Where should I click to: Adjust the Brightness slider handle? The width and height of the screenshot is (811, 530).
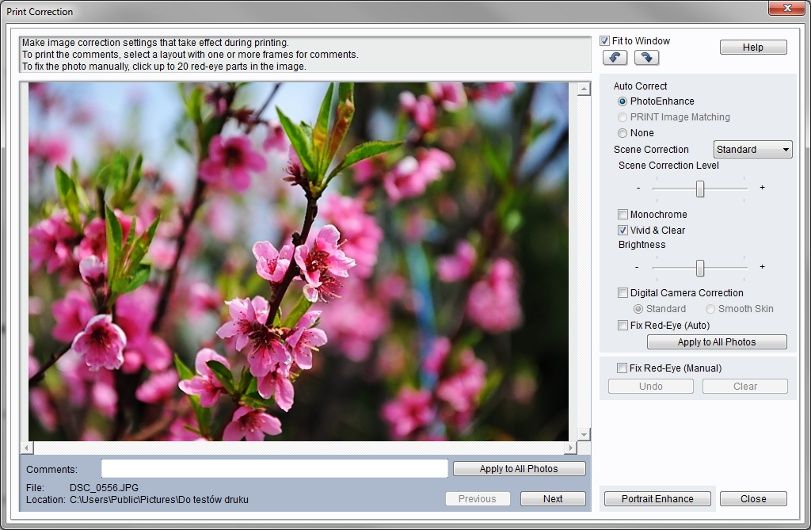pos(700,268)
